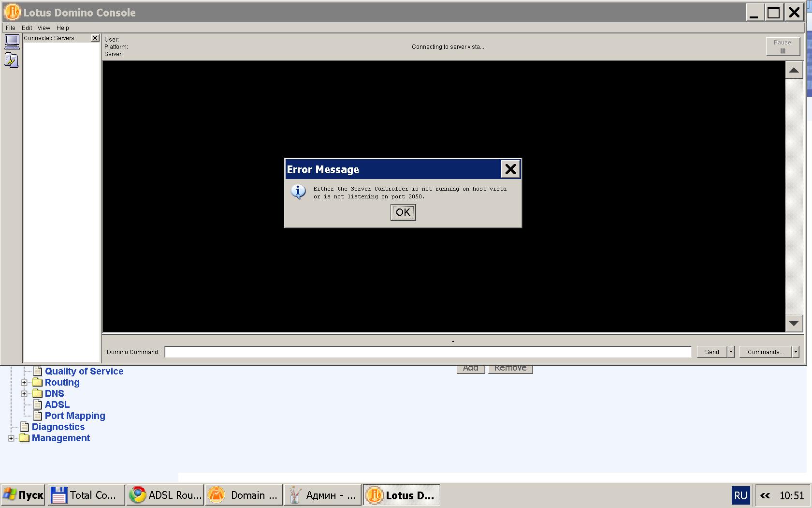Click the Domino Command input field
Screen dimensions: 812x508
click(428, 352)
